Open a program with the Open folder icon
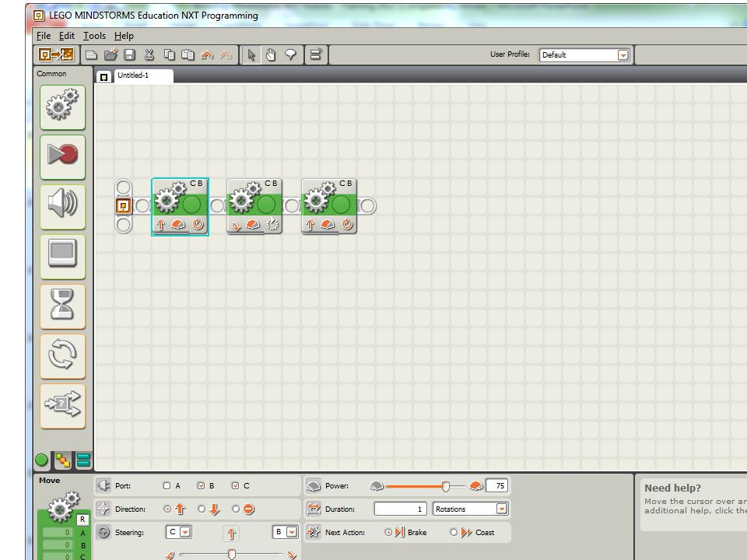Viewport: 747px width, 560px height. tap(110, 54)
